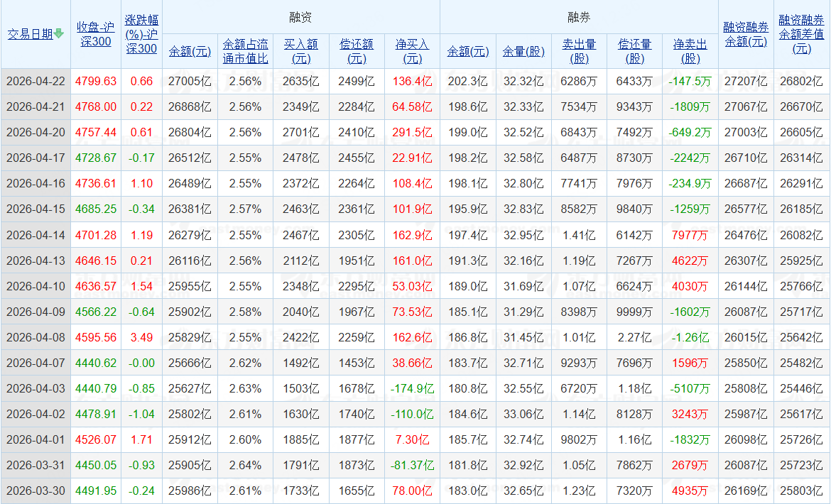Click the 1678亿 repayment amount cell

pyautogui.click(x=357, y=388)
